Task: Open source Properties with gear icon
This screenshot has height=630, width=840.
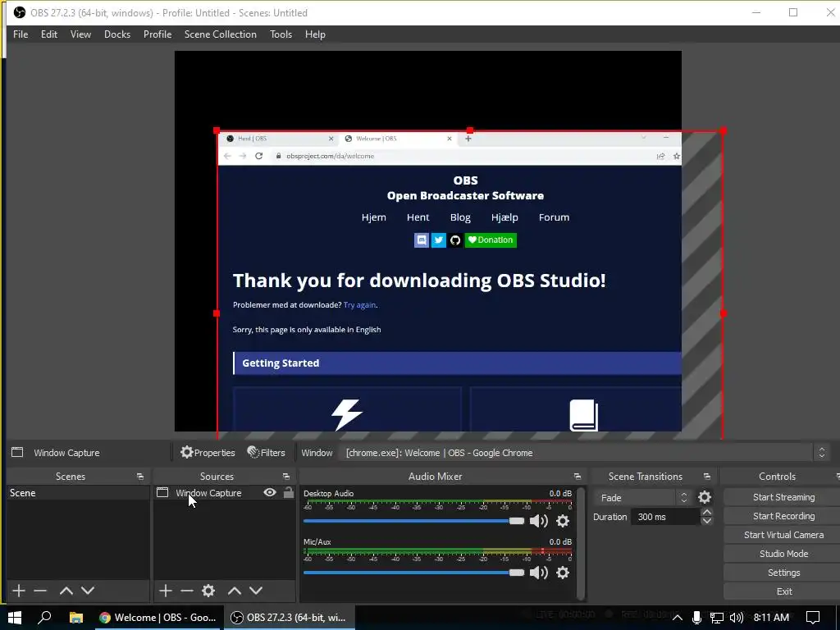Action: point(208,453)
